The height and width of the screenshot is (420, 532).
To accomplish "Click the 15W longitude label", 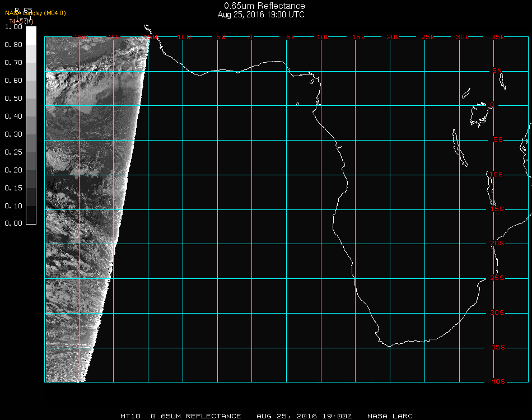I will click(x=150, y=37).
